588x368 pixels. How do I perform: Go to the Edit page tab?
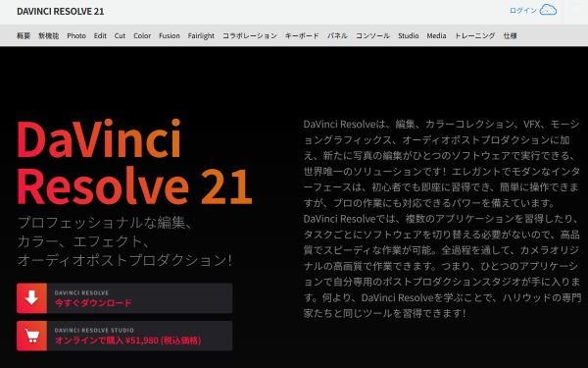pos(100,35)
